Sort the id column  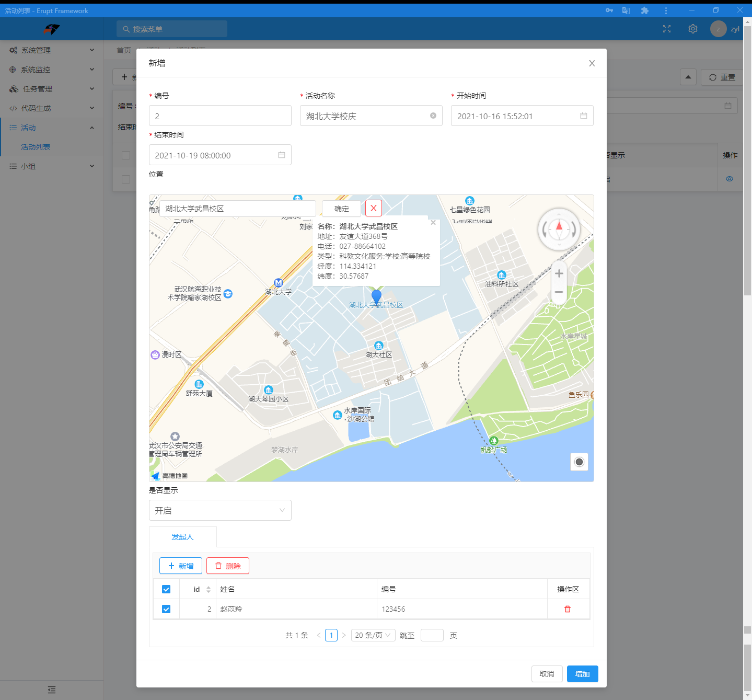[209, 589]
